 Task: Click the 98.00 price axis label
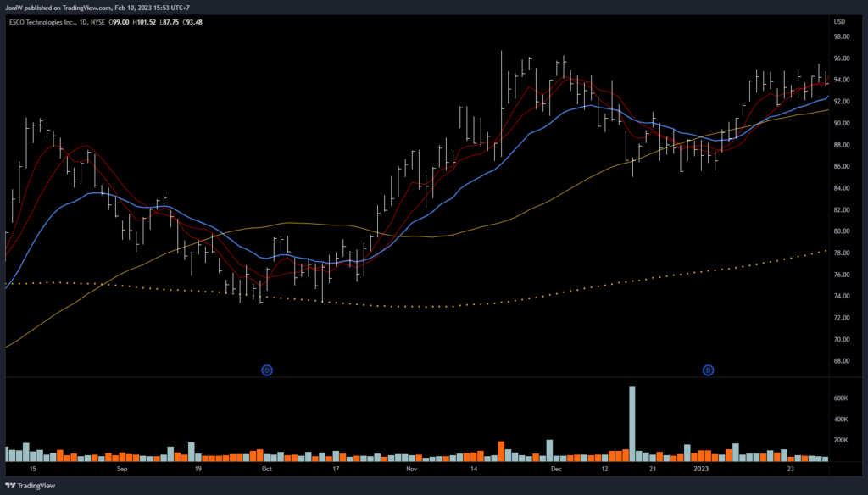[841, 37]
